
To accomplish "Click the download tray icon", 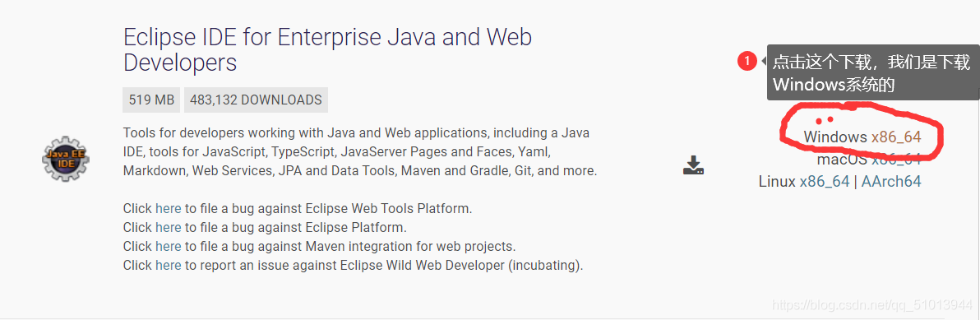I will 693,165.
